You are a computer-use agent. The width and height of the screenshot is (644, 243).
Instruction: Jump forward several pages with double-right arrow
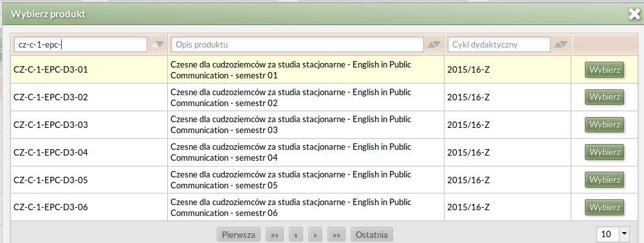coord(336,235)
